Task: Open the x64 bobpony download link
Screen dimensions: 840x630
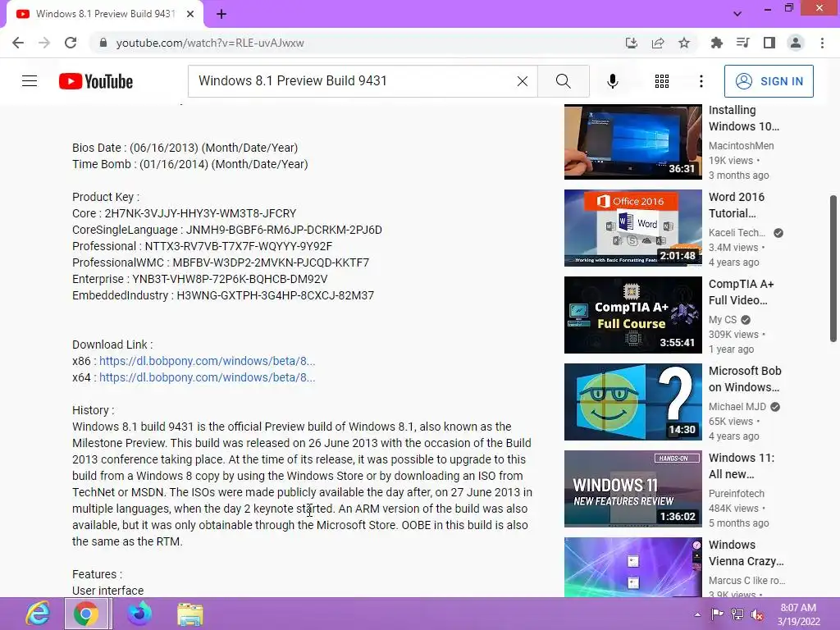Action: [x=207, y=377]
